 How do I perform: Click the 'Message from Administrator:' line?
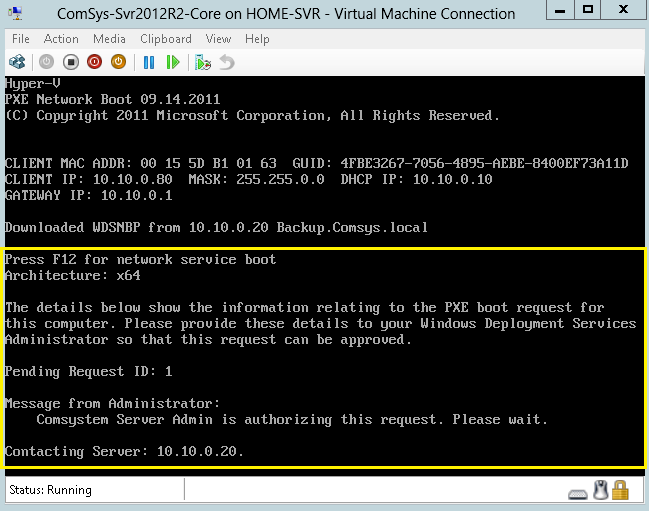click(x=113, y=403)
